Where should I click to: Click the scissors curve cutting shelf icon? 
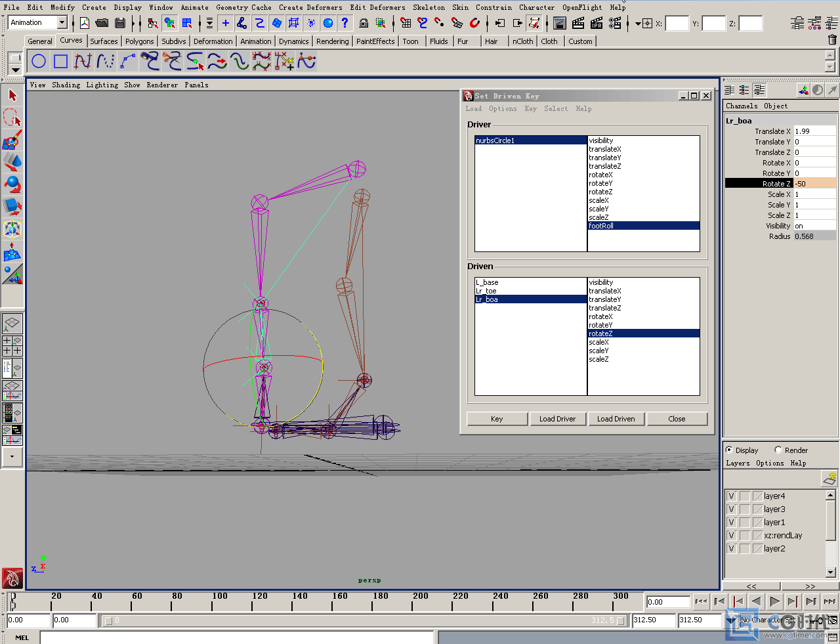[x=172, y=62]
